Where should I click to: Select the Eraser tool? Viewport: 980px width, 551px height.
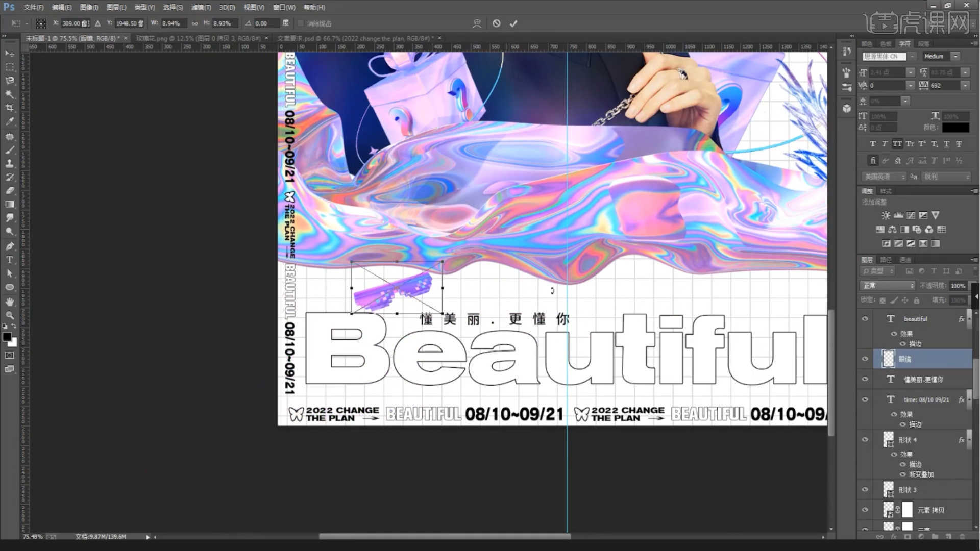[x=9, y=190]
